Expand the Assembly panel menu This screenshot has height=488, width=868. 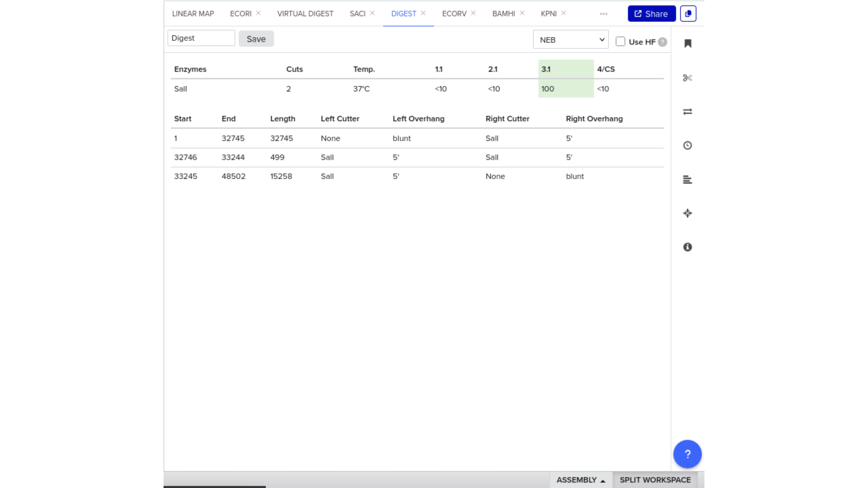[580, 480]
